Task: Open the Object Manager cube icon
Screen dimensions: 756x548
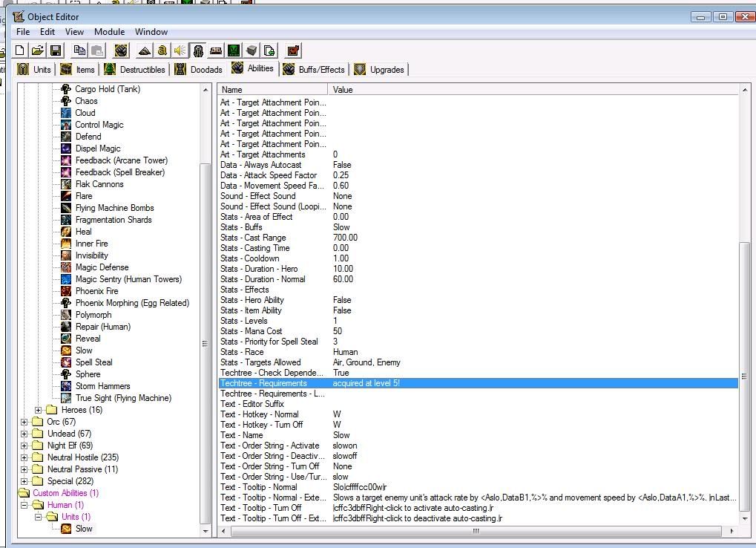Action: point(252,50)
